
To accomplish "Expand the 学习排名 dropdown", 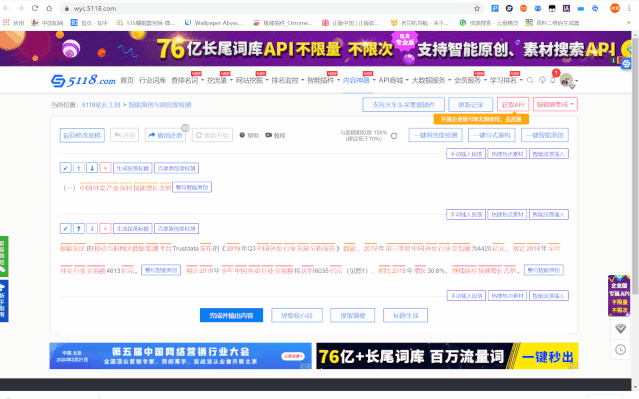I will pyautogui.click(x=506, y=80).
